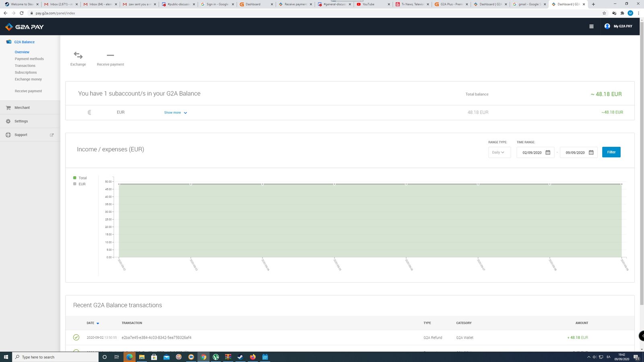Bookmark this page with star icon
This screenshot has width=644, height=362.
pos(604,13)
